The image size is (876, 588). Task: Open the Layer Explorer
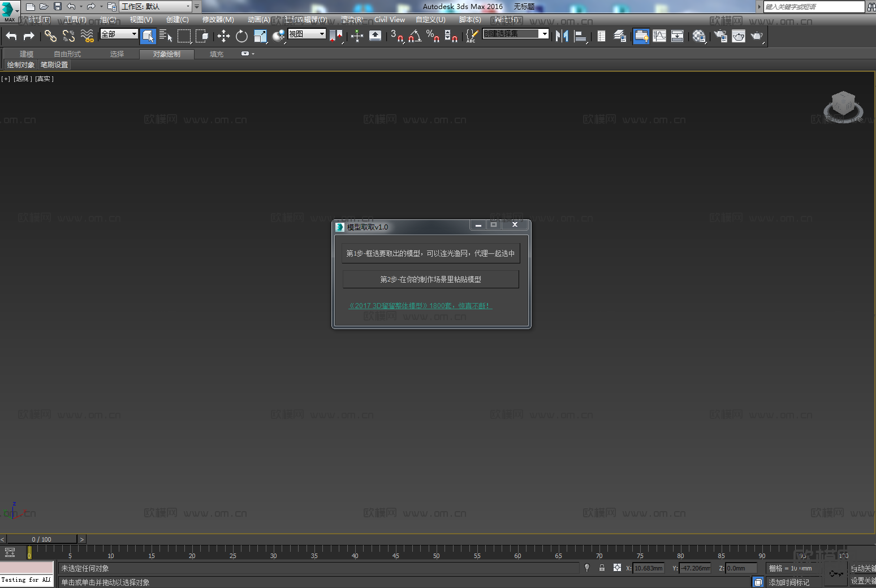[x=620, y=36]
